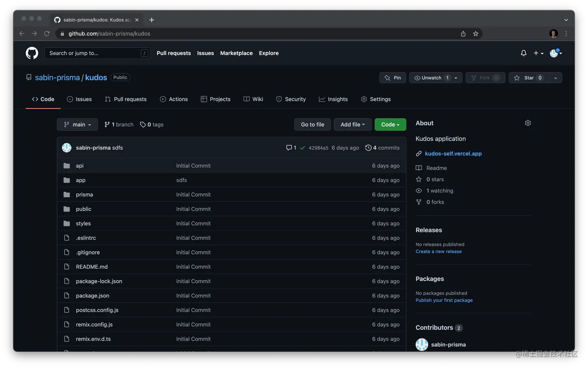Viewport: 588px width, 368px height.
Task: Switch to the Insights tab
Action: click(333, 99)
